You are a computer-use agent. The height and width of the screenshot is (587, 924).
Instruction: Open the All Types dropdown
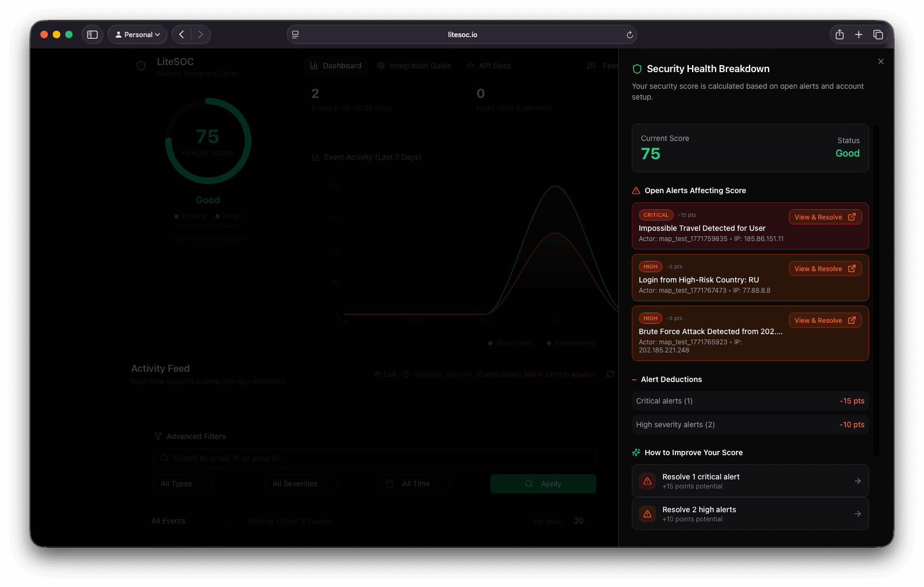click(182, 484)
